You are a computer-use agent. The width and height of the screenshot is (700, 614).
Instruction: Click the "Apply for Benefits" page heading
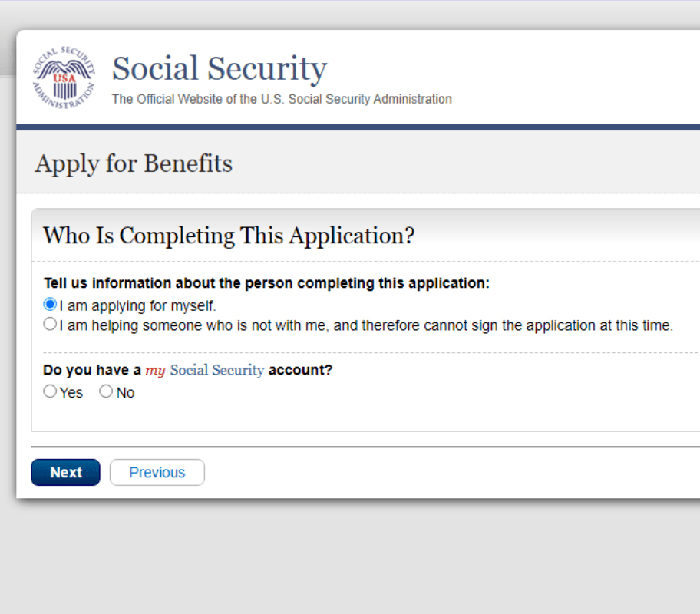pyautogui.click(x=134, y=163)
